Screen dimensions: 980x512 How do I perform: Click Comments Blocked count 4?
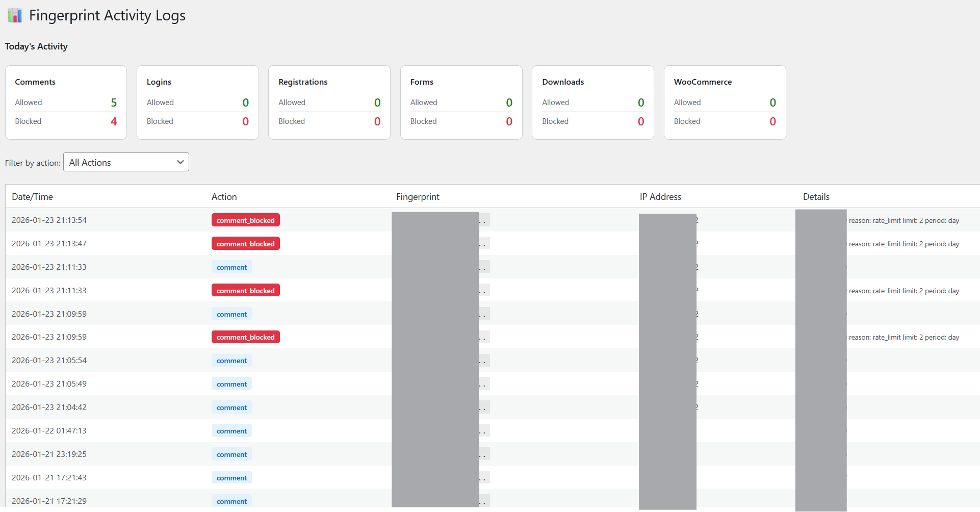114,121
